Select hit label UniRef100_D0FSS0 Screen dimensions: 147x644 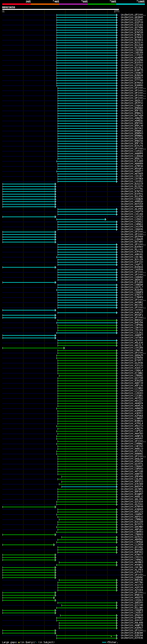(x=132, y=262)
